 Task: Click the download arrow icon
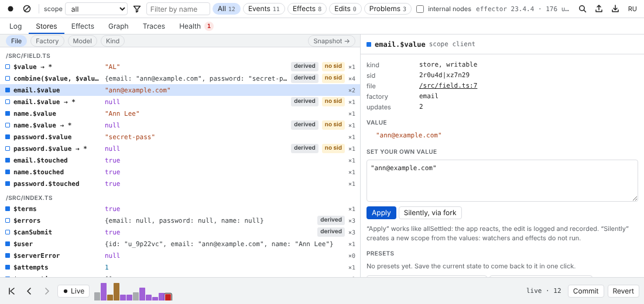(x=615, y=9)
